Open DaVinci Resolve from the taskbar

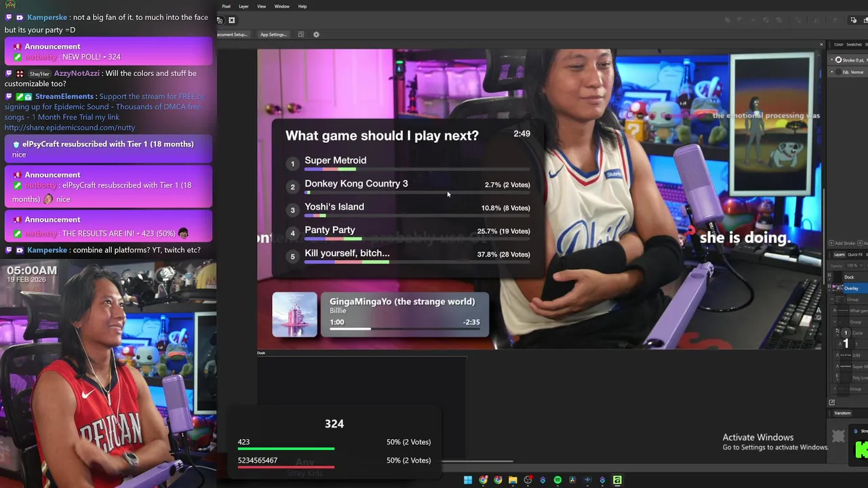point(572,480)
